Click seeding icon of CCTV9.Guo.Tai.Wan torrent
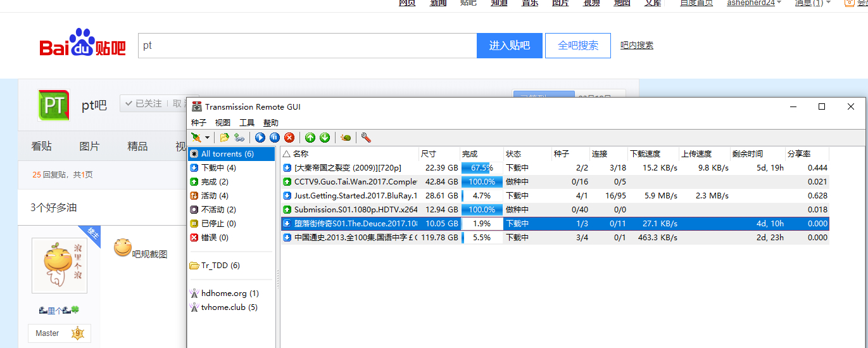Image resolution: width=868 pixels, height=348 pixels. (287, 181)
